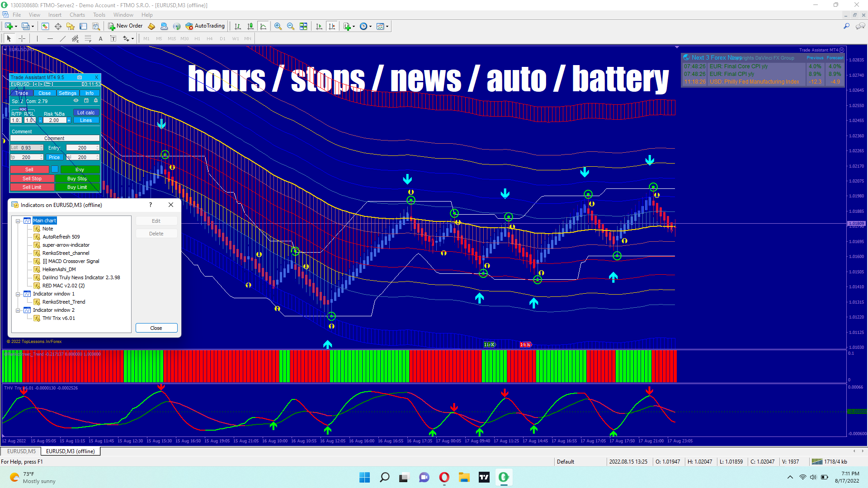The image size is (868, 488).
Task: Collapse the Main chart tree node
Action: [18, 221]
